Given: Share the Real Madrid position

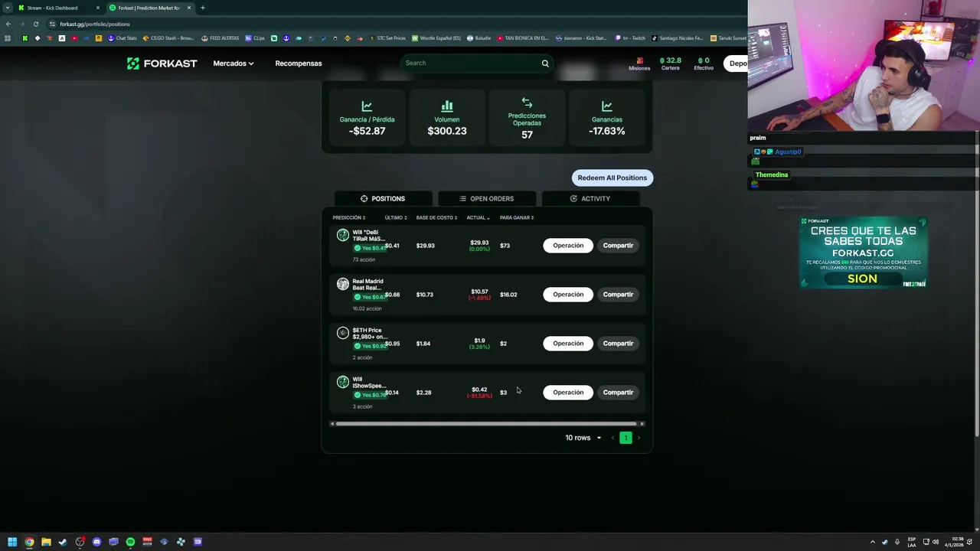Looking at the screenshot, I should [x=618, y=295].
